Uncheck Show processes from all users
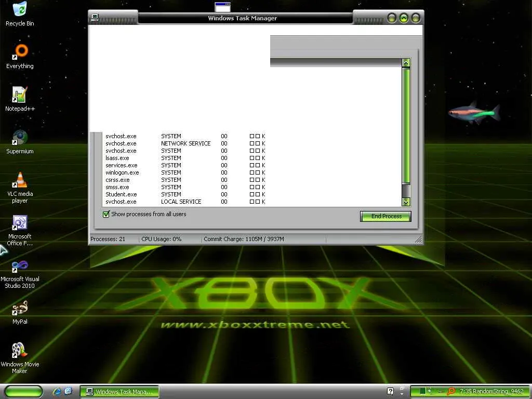 (106, 214)
